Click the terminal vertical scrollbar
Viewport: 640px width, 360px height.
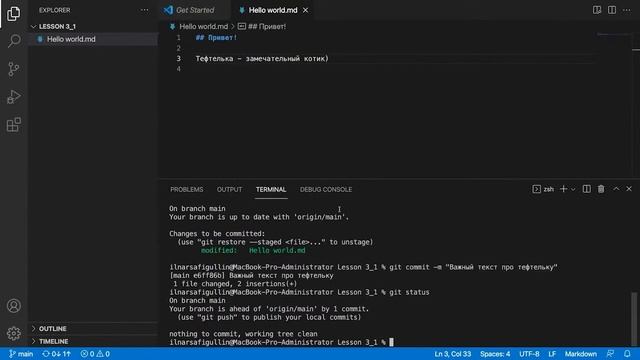click(634, 318)
